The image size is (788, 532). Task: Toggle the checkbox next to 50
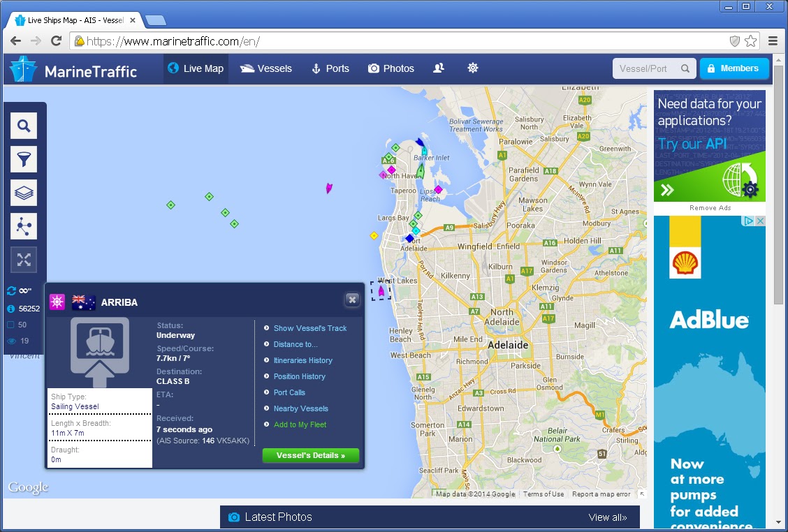click(10, 325)
